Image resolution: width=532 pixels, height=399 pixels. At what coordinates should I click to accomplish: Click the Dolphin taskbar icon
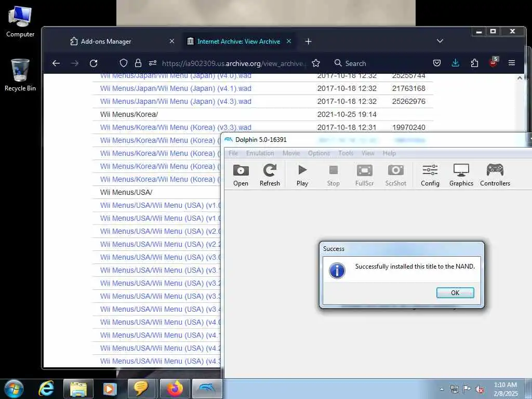click(207, 389)
